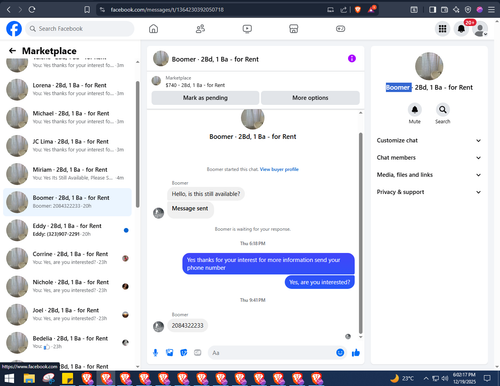Image resolution: width=500 pixels, height=386 pixels.
Task: Expand Customize chat section
Action: [429, 140]
